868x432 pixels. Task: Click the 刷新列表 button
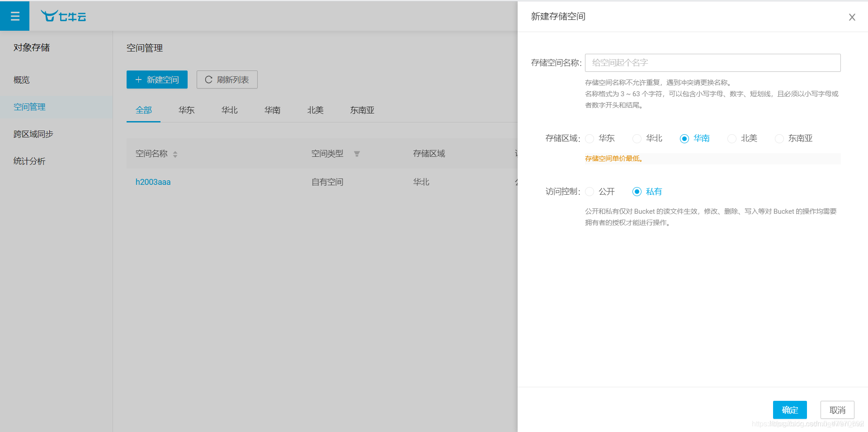[227, 80]
